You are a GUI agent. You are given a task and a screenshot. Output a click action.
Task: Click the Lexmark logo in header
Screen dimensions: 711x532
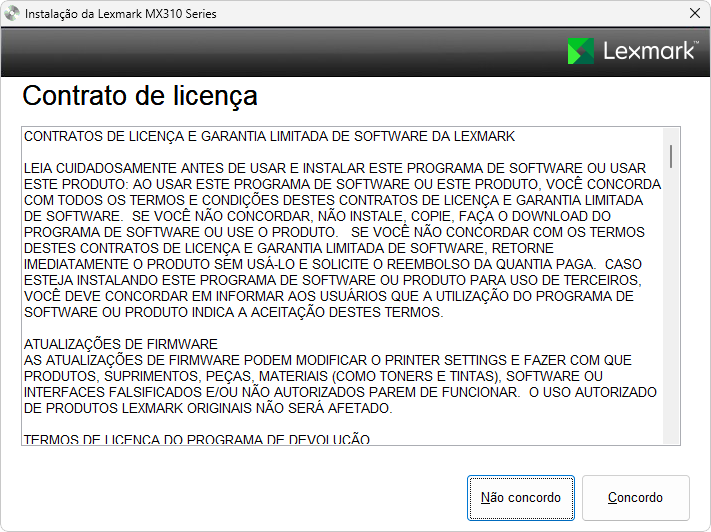(x=633, y=51)
